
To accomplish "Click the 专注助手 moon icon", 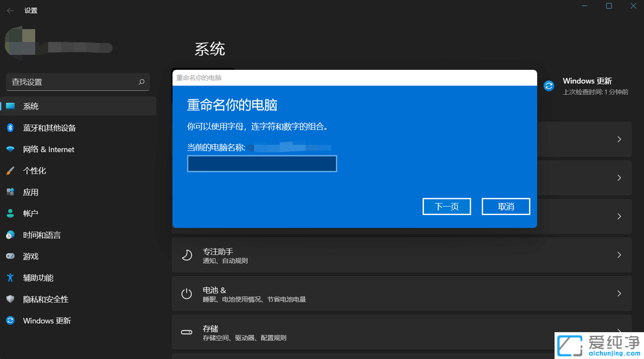I will coord(186,255).
